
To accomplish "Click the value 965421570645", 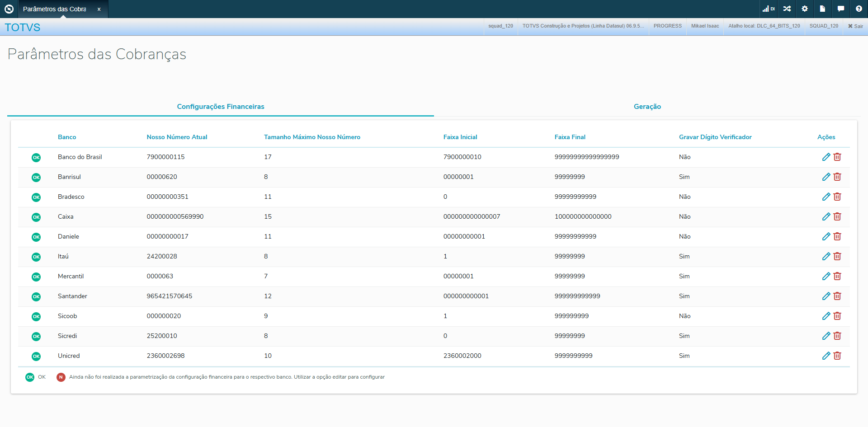I will coord(169,296).
